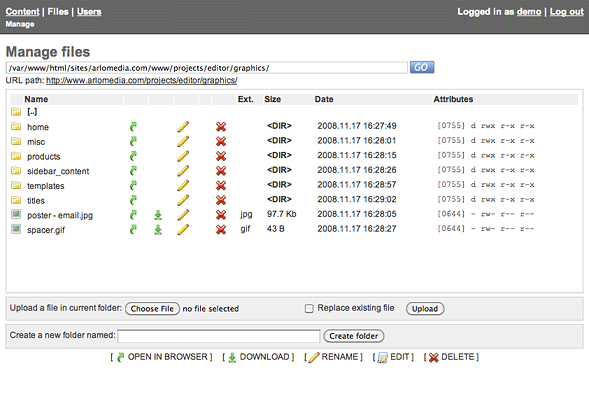Open misc folder in browser icon
589x394 pixels.
(x=133, y=141)
